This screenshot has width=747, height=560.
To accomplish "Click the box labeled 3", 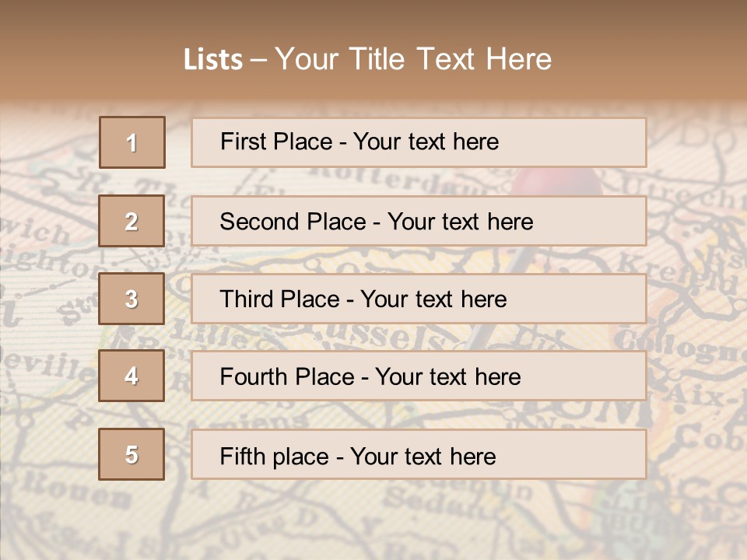I will click(132, 299).
